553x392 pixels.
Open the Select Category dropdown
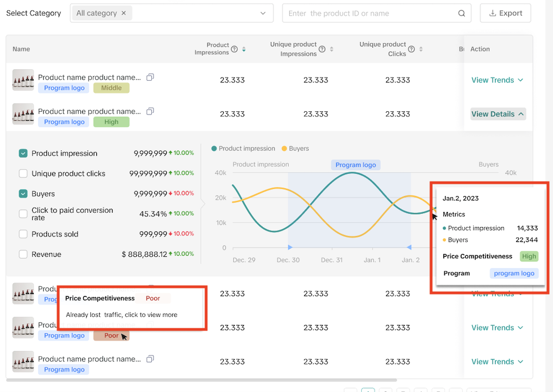pyautogui.click(x=263, y=13)
